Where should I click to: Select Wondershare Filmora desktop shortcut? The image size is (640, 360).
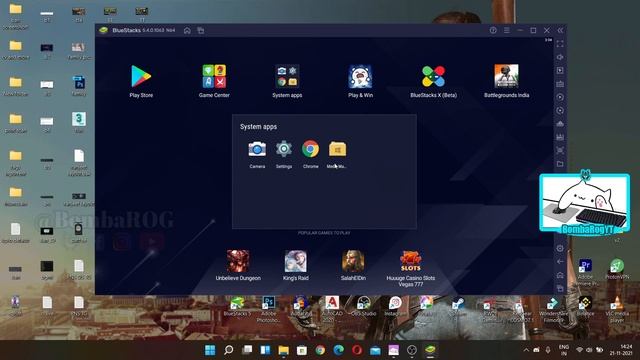point(553,309)
